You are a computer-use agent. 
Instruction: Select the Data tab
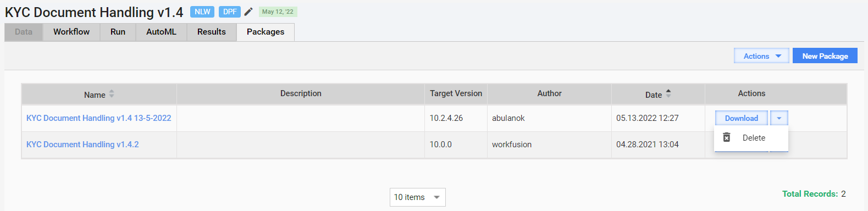point(24,32)
